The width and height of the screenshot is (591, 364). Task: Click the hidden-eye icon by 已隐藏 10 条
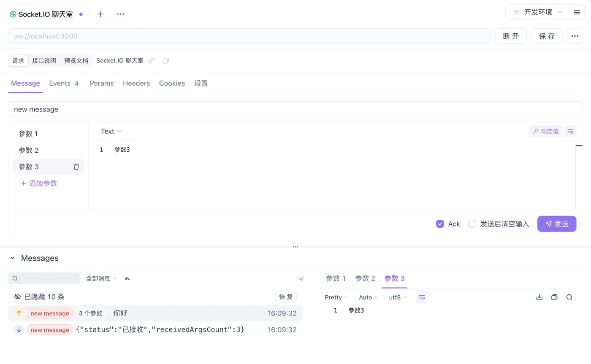click(x=17, y=297)
